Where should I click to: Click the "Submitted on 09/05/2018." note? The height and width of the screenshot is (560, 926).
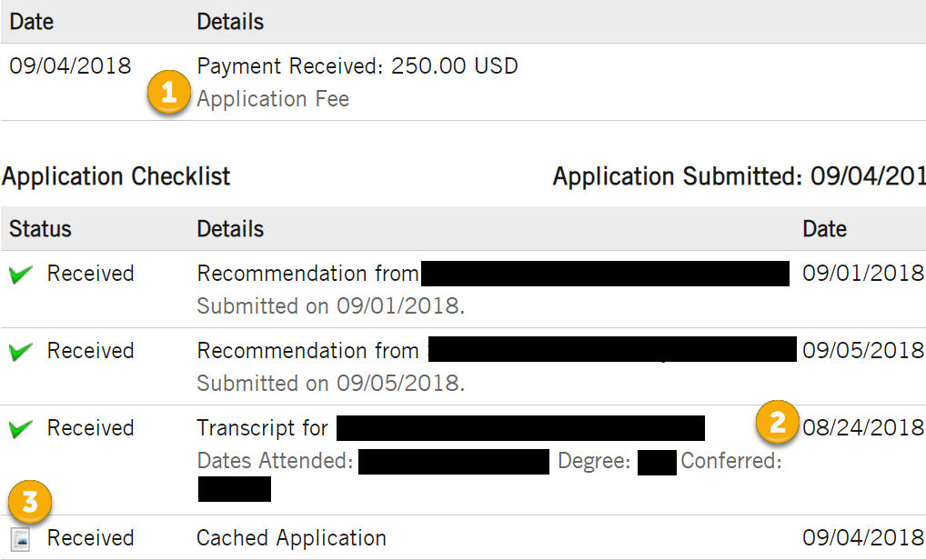tap(330, 384)
